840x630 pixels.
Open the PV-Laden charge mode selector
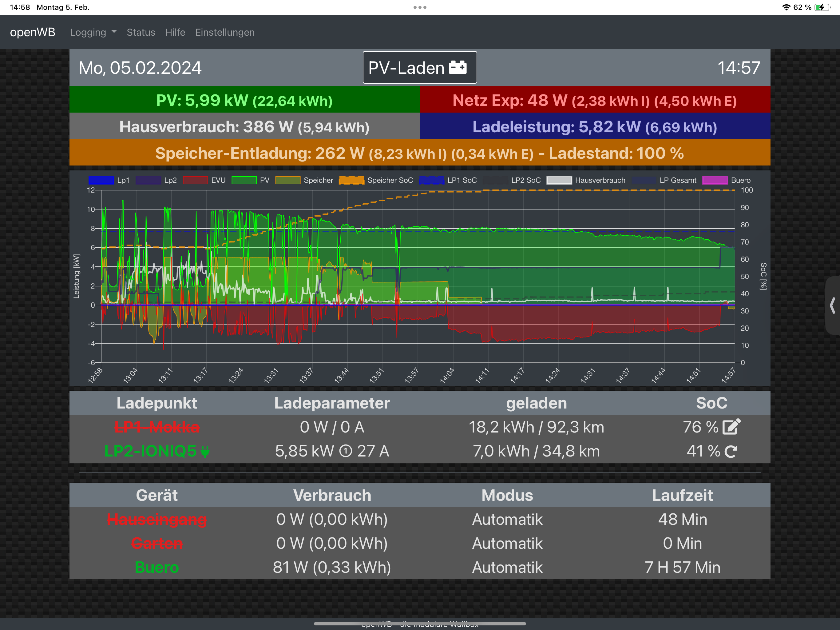(419, 68)
